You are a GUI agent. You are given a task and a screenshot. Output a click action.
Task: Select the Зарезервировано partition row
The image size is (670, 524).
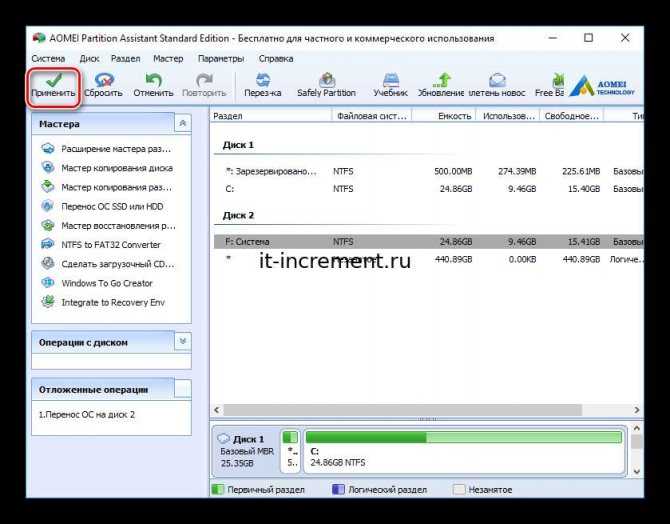(x=429, y=171)
